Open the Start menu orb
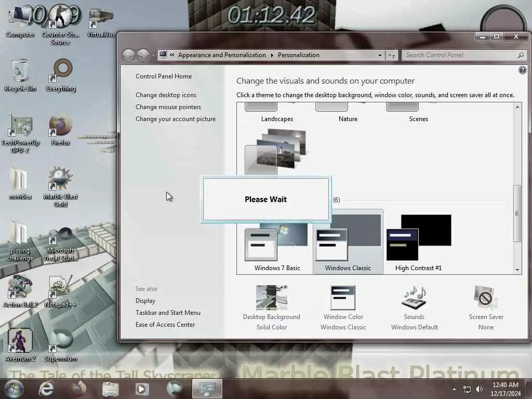This screenshot has height=399, width=532. tap(14, 389)
